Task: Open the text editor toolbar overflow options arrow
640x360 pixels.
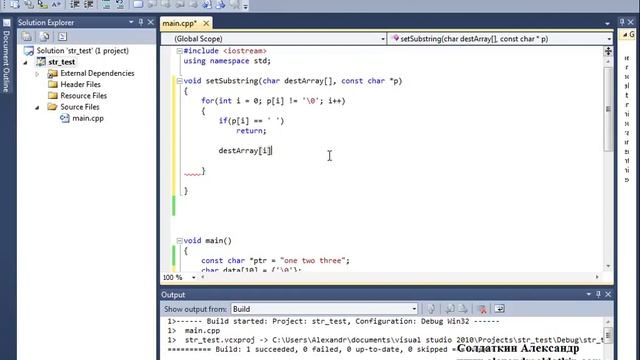Action: (x=246, y=6)
